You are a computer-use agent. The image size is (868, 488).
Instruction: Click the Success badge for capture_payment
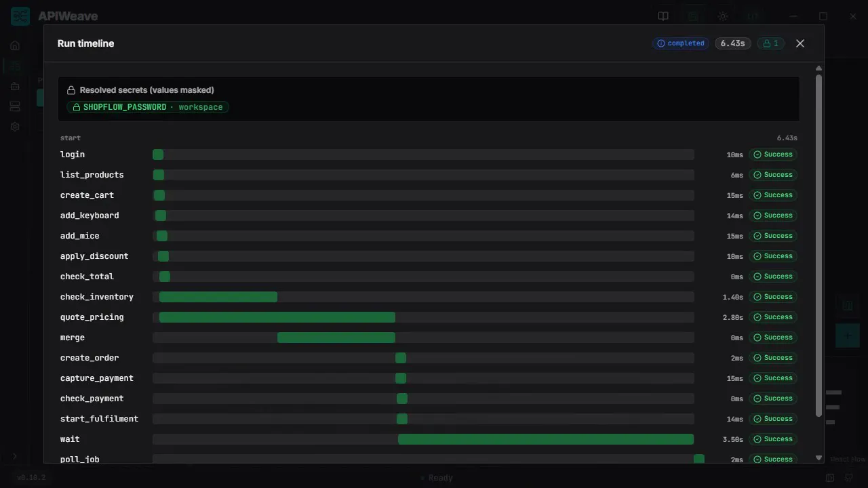point(773,378)
